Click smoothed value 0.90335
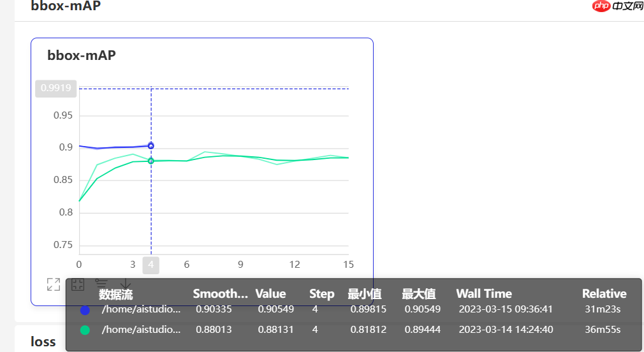 [214, 309]
